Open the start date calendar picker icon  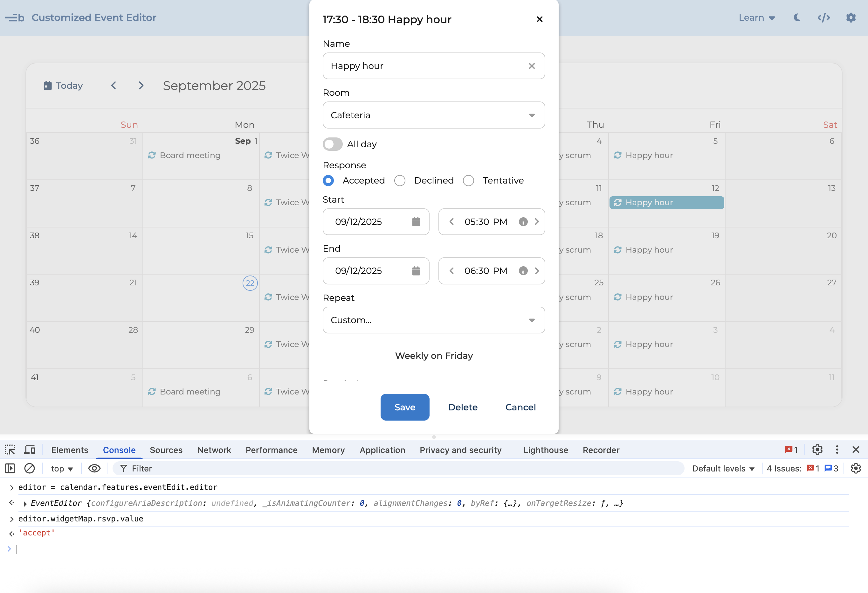[416, 222]
